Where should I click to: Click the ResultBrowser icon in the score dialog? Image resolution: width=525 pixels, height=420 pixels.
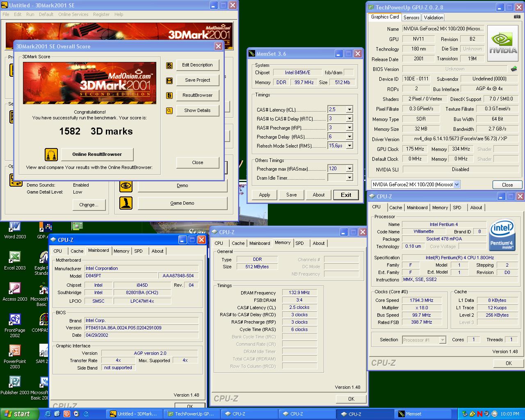[169, 96]
